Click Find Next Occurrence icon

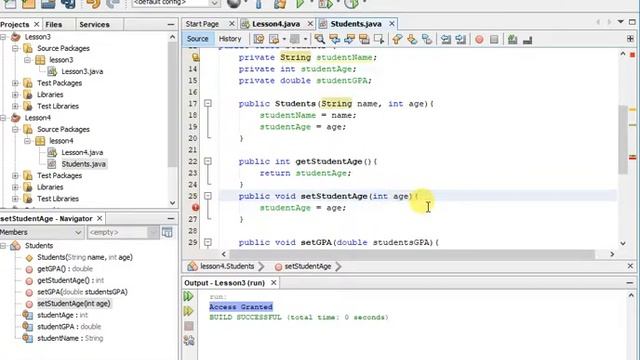[x=349, y=39]
